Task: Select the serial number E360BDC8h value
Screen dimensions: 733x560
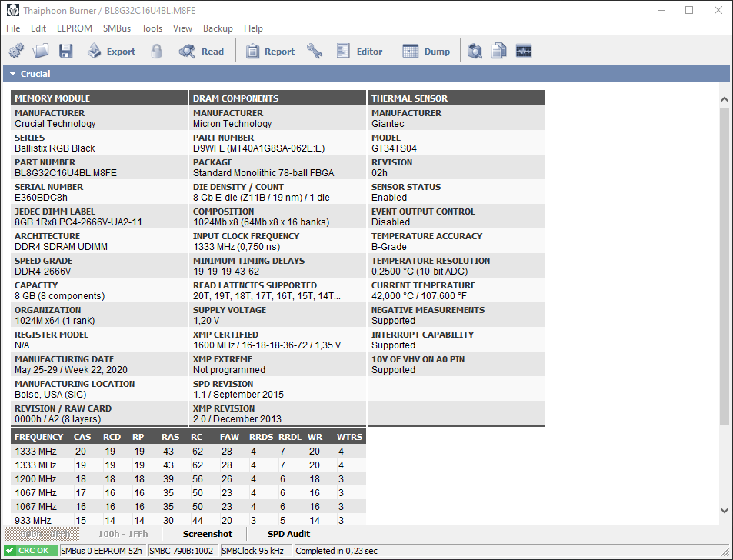Action: [41, 198]
